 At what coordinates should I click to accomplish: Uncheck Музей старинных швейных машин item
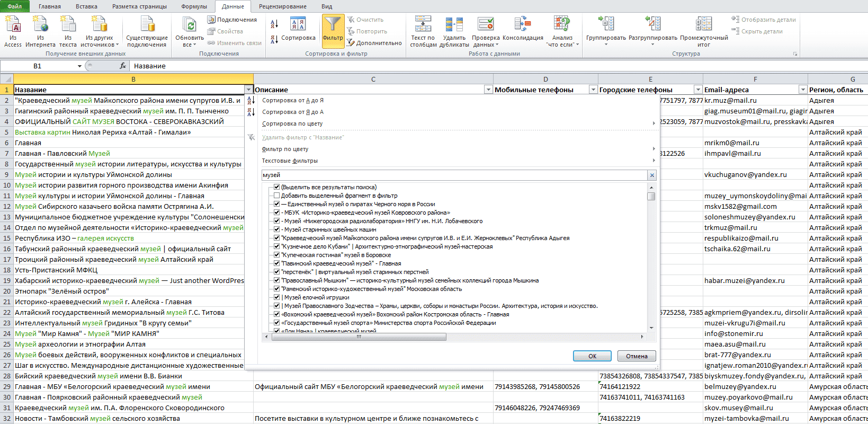point(276,229)
